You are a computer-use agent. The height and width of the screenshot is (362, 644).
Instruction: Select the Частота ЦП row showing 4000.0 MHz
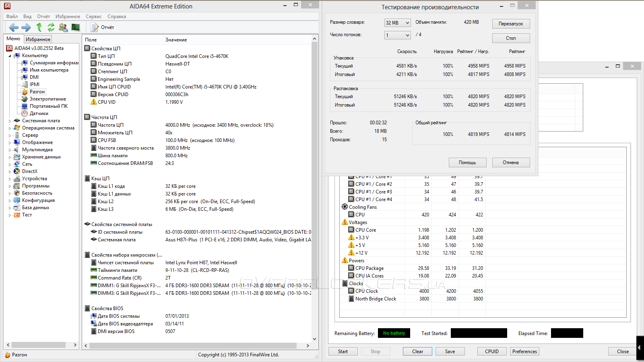pos(197,125)
